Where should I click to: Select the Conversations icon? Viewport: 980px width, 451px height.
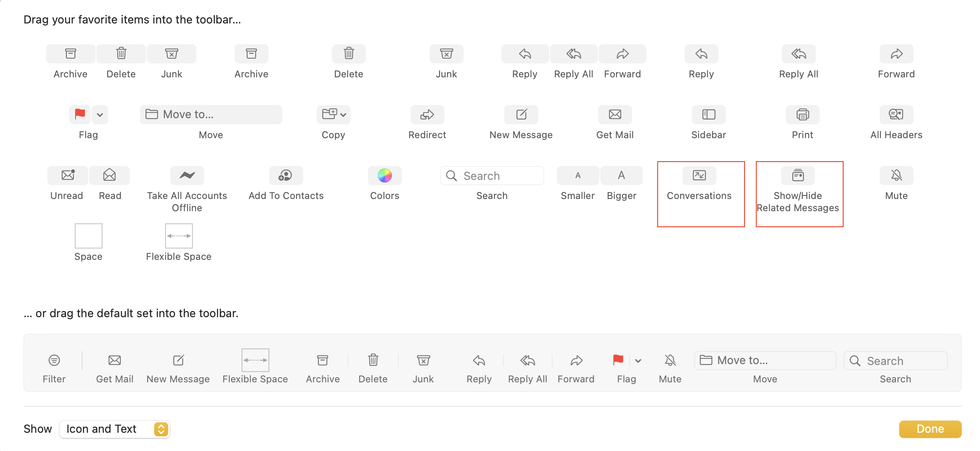[x=699, y=176]
